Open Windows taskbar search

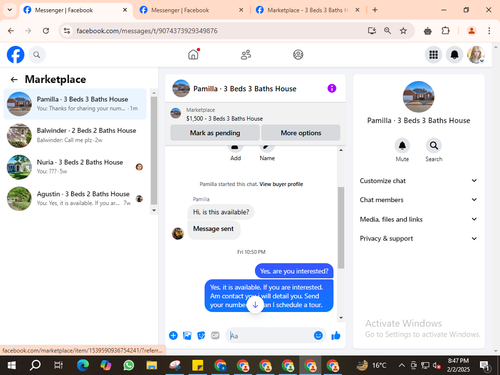click(35, 365)
